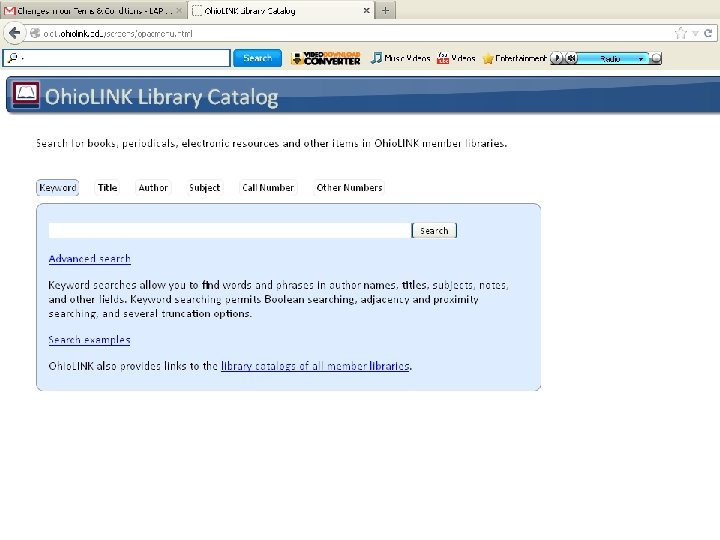Screen dimensions: 720x540
Task: Open Music Videos toolbar shortcut
Action: [x=400, y=58]
